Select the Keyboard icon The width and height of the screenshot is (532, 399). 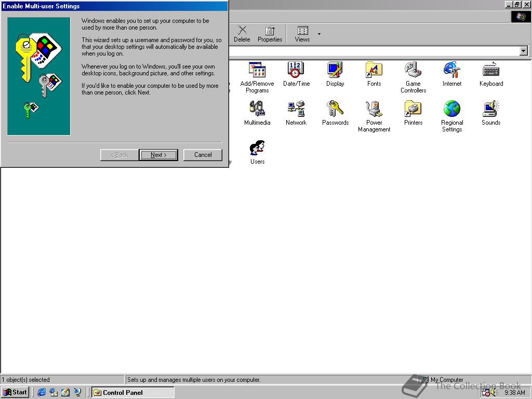491,74
